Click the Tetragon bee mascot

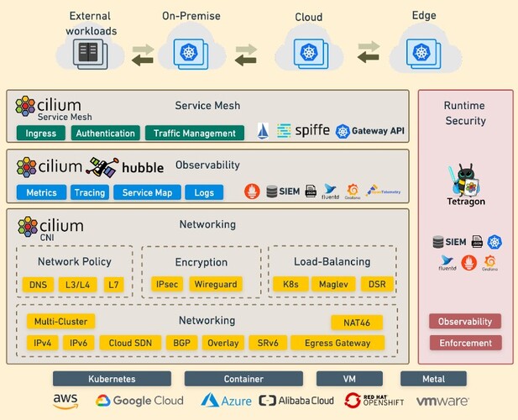(465, 181)
